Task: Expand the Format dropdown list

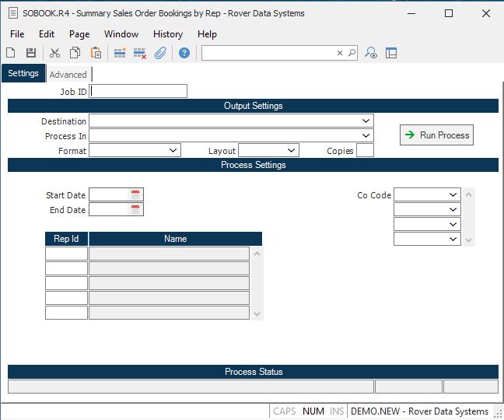Action: [173, 151]
